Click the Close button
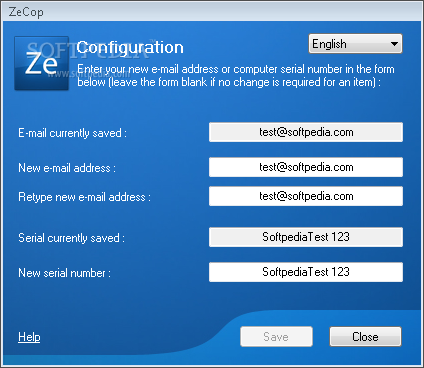Viewport: 424px width, 368px height. pos(365,337)
